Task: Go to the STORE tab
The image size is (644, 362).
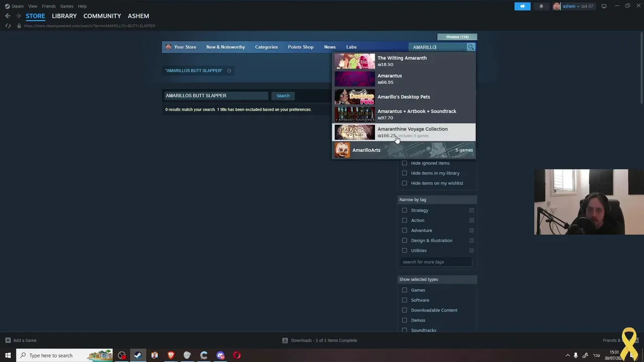Action: pos(35,16)
